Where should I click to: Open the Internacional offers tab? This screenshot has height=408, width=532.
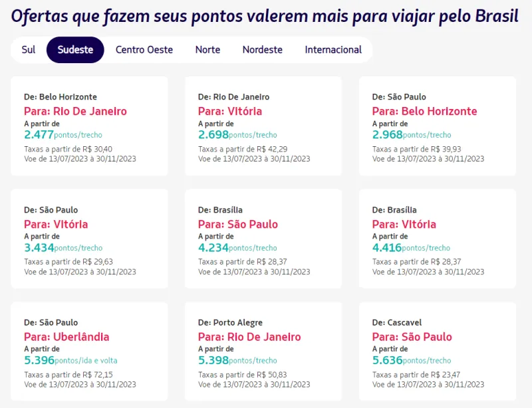point(332,50)
